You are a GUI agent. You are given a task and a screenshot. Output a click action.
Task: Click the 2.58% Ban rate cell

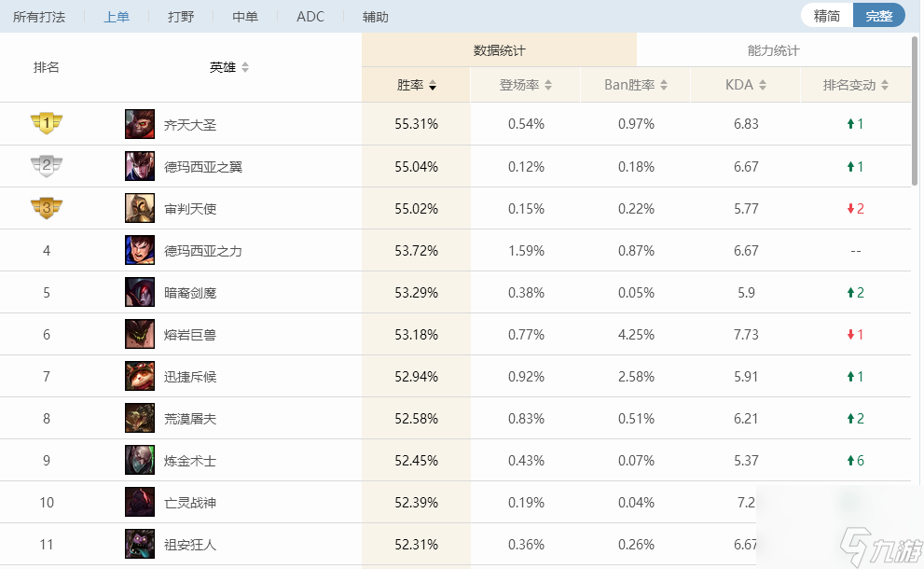636,377
